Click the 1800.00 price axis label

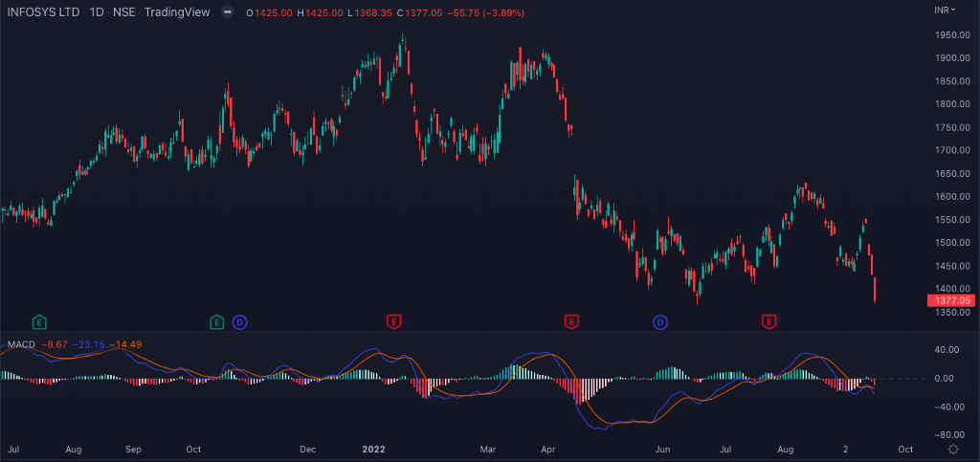952,104
